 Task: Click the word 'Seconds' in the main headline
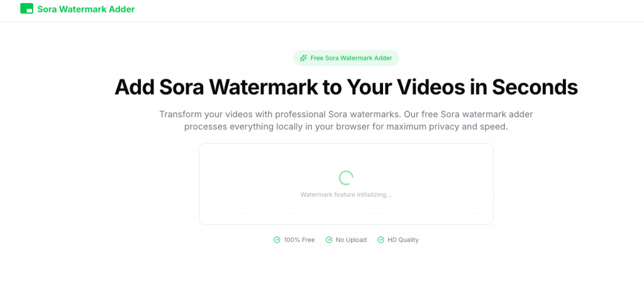pyautogui.click(x=535, y=87)
